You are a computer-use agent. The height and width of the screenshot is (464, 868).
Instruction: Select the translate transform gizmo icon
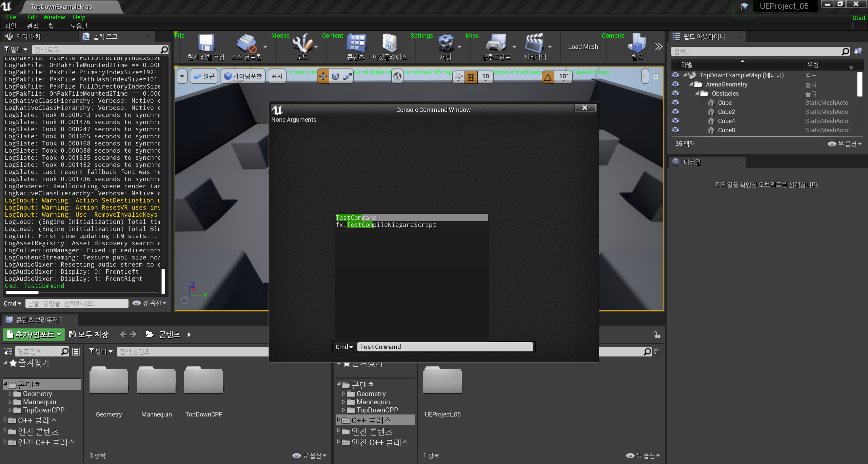click(x=323, y=77)
